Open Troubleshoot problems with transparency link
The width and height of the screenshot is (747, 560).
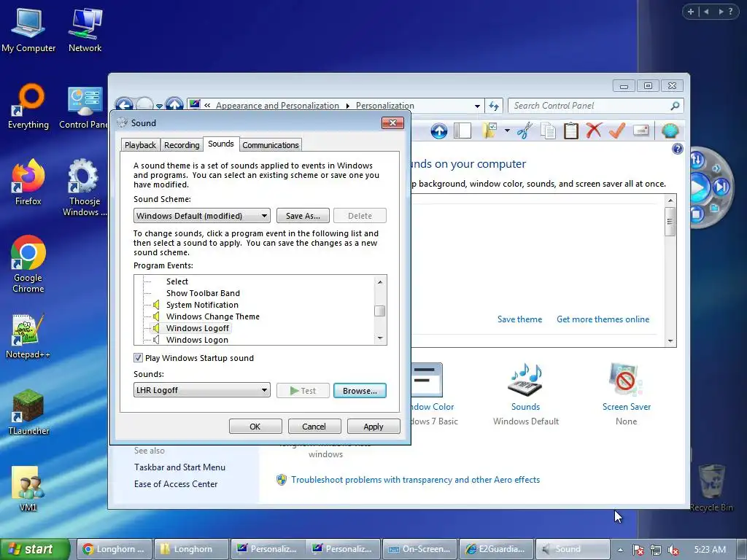(415, 480)
